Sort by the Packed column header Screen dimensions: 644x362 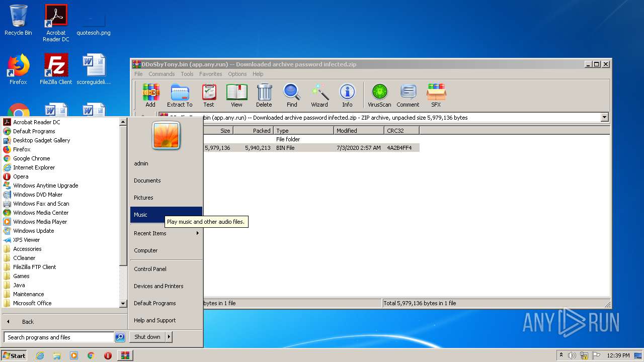pyautogui.click(x=253, y=131)
